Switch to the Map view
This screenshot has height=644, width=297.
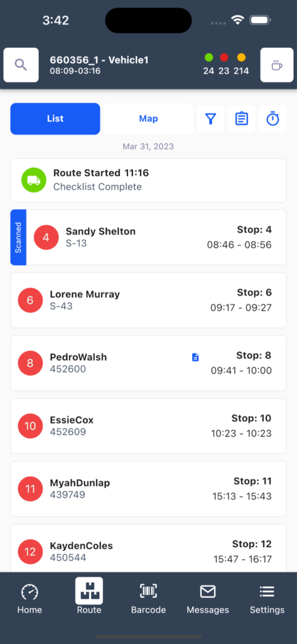pos(148,119)
